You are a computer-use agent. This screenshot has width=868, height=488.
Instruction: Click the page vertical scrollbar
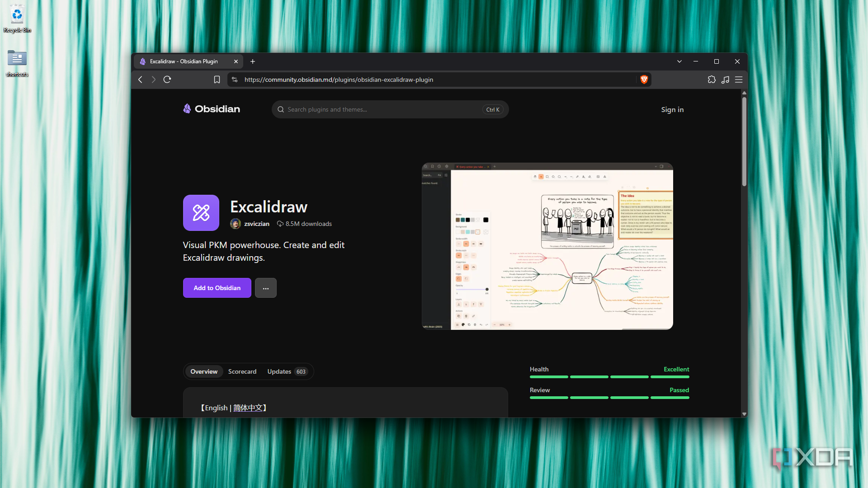point(744,141)
